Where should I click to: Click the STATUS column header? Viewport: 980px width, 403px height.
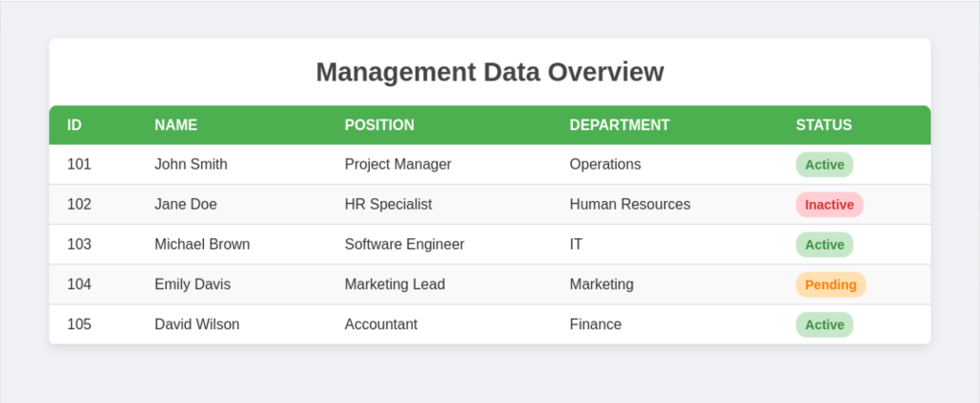[823, 125]
